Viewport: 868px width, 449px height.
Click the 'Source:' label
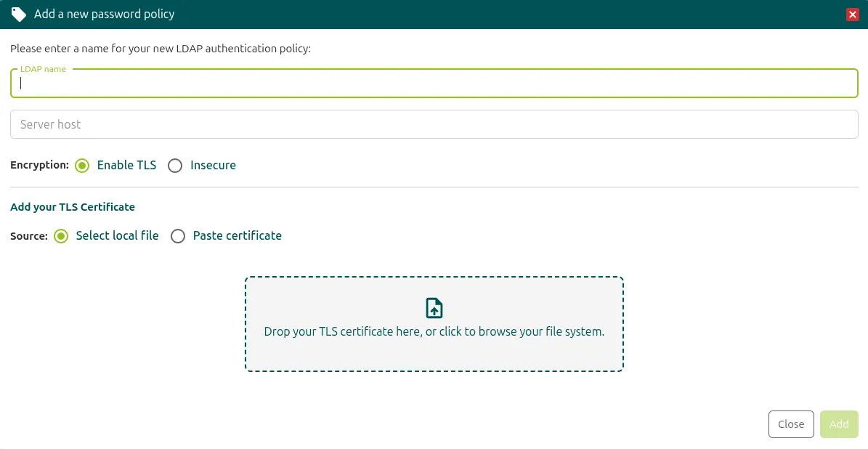[x=29, y=236]
